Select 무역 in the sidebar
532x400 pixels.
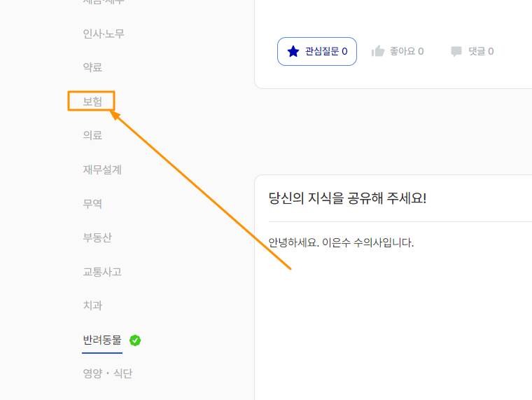[92, 204]
